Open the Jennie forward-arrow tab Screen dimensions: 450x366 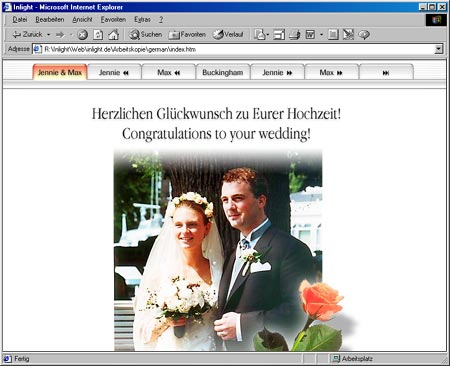[277, 72]
